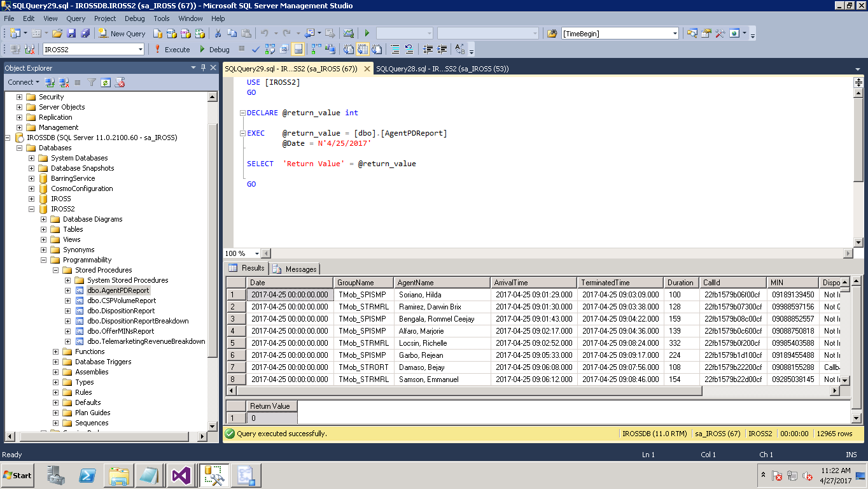Screen dimensions: 868x489
Task: Click the Save All icon
Action: tap(85, 33)
